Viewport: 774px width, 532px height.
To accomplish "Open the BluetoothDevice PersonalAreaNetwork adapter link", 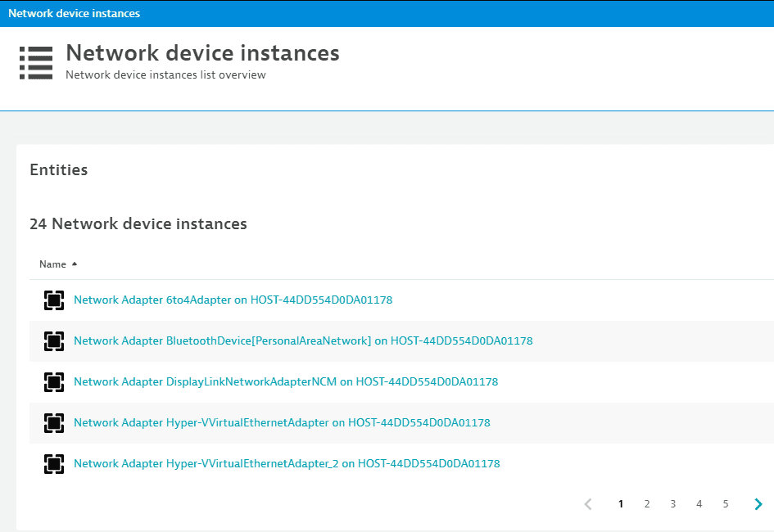I will coord(303,341).
